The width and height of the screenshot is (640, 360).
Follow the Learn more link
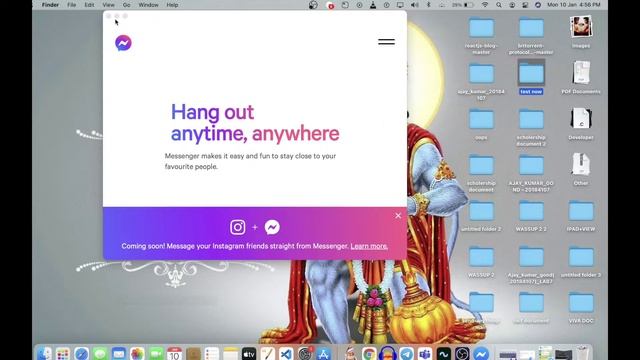pos(369,246)
